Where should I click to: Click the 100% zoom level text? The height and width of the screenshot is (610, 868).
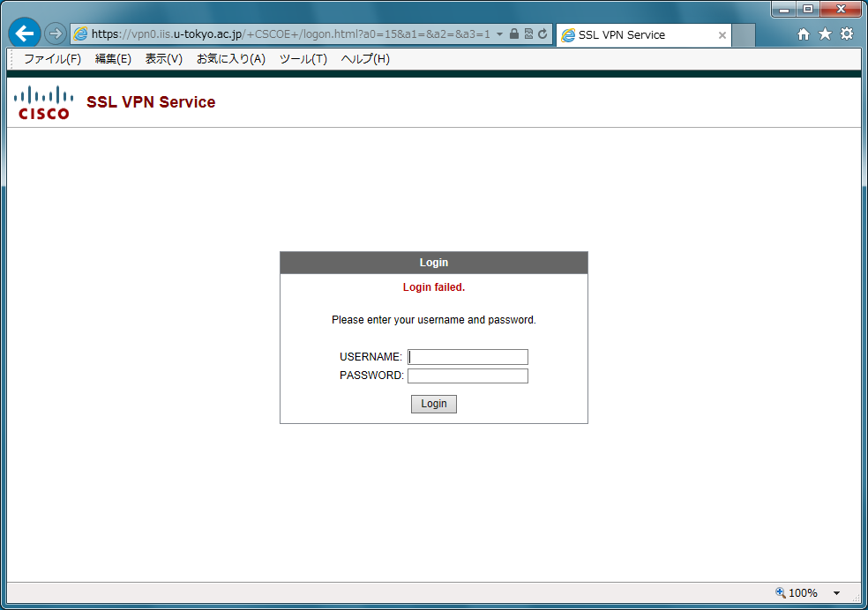click(803, 593)
